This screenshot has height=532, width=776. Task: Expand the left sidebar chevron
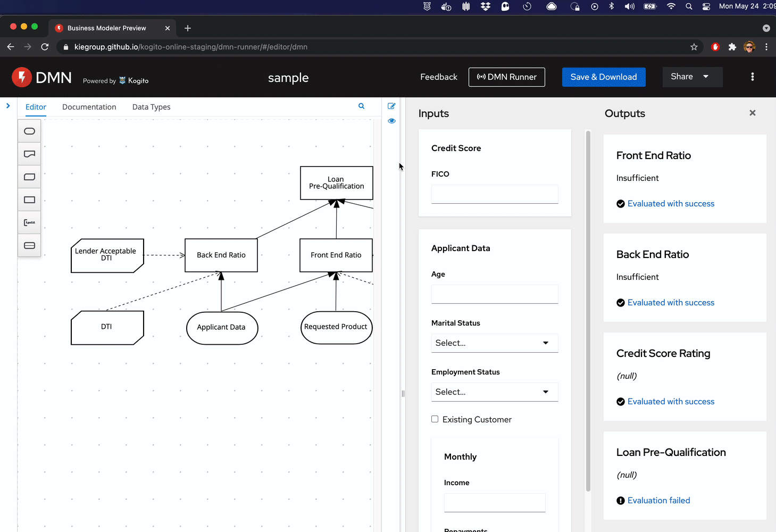click(8, 106)
